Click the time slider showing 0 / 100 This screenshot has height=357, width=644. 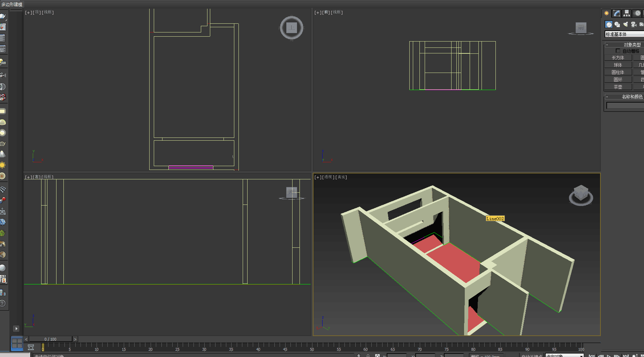(51, 339)
